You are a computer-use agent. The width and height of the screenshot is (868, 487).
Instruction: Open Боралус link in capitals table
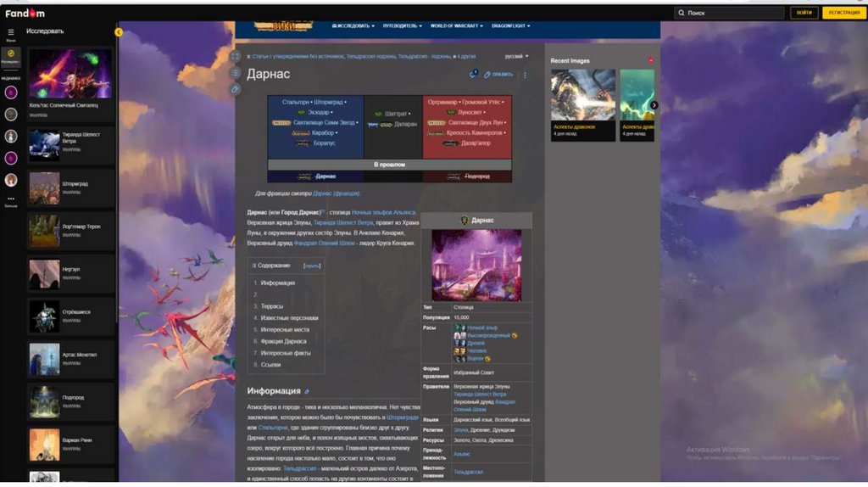pyautogui.click(x=324, y=143)
